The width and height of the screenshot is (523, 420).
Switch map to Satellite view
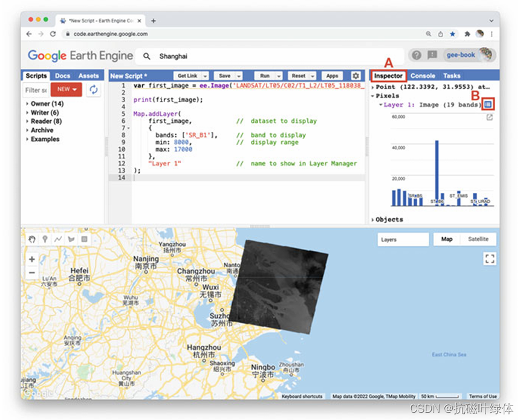coord(478,239)
